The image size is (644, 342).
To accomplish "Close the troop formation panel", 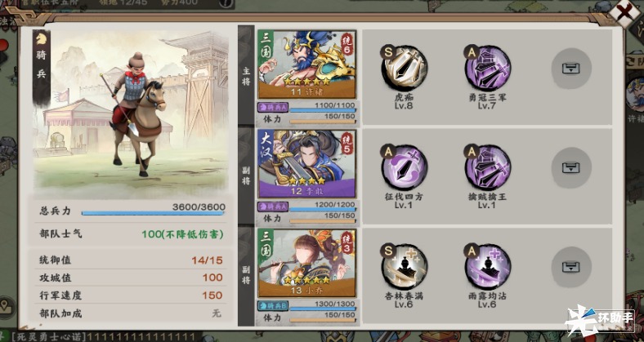I will point(624,12).
